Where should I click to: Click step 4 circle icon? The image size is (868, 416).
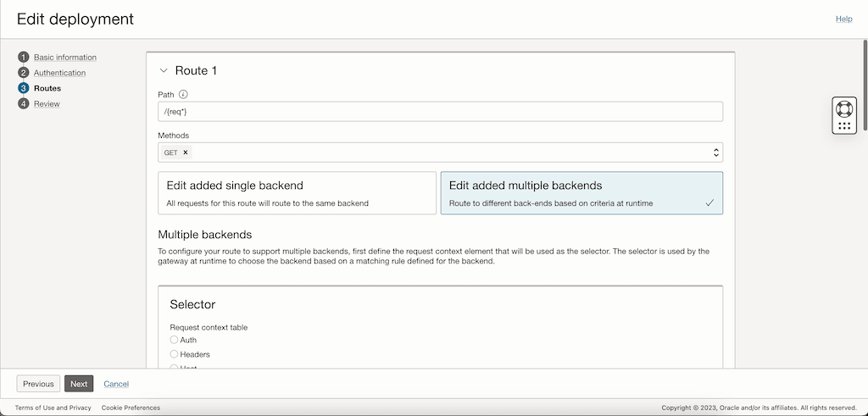[x=23, y=103]
